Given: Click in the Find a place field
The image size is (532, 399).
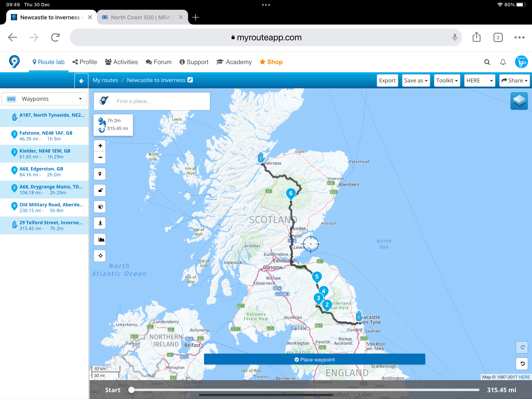Looking at the screenshot, I should point(151,101).
